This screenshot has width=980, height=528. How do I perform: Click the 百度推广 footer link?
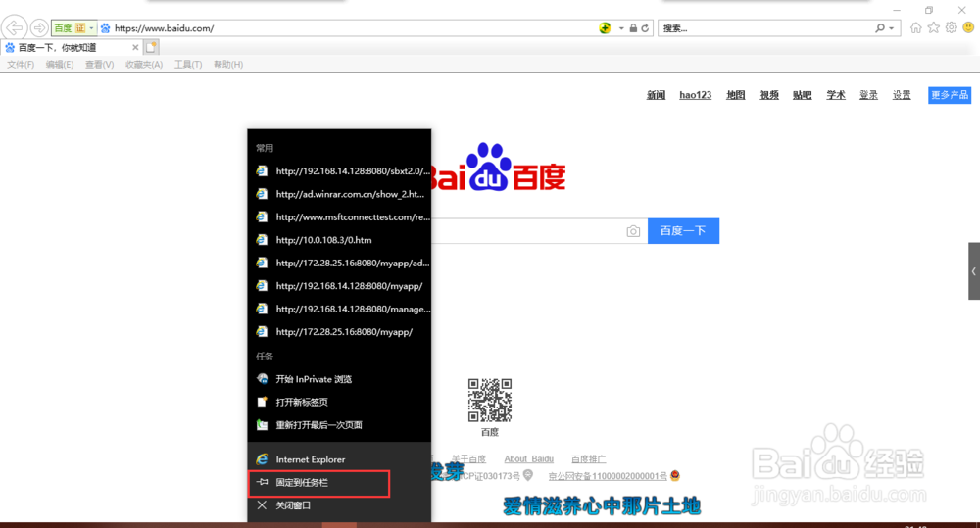coord(588,458)
